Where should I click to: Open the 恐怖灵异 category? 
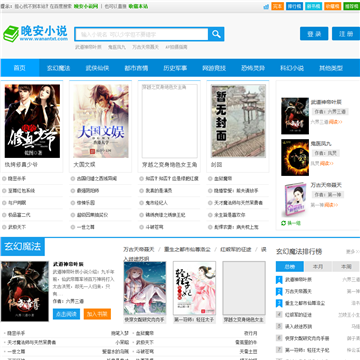tap(253, 68)
